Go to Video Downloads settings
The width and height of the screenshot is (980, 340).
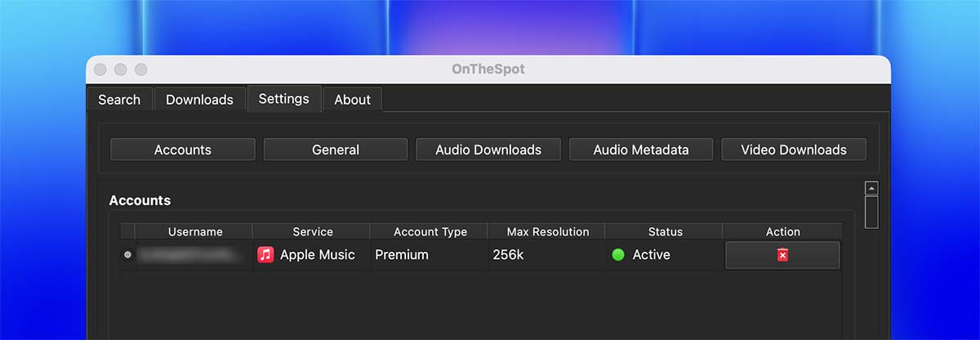tap(794, 150)
